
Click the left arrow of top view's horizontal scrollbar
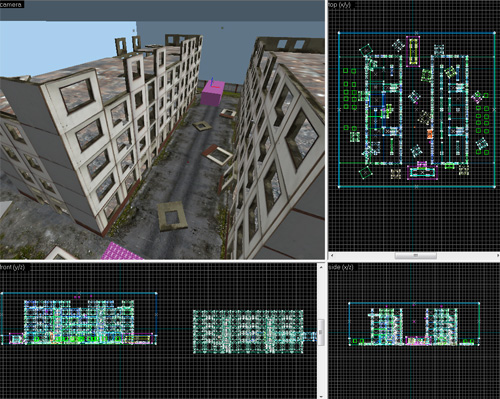(332, 255)
